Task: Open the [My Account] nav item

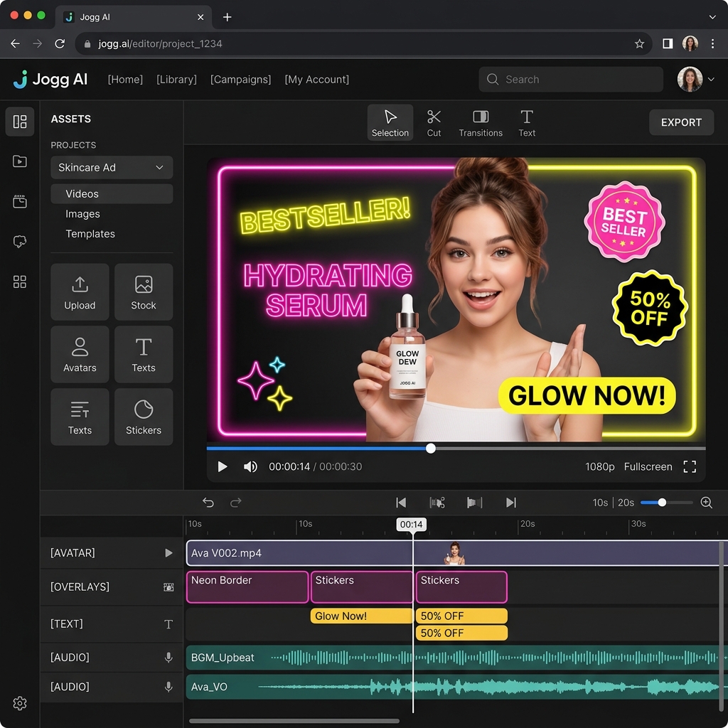Action: [x=316, y=80]
